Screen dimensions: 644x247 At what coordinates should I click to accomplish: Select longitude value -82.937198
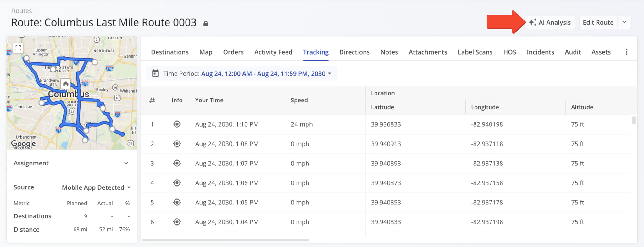487,222
